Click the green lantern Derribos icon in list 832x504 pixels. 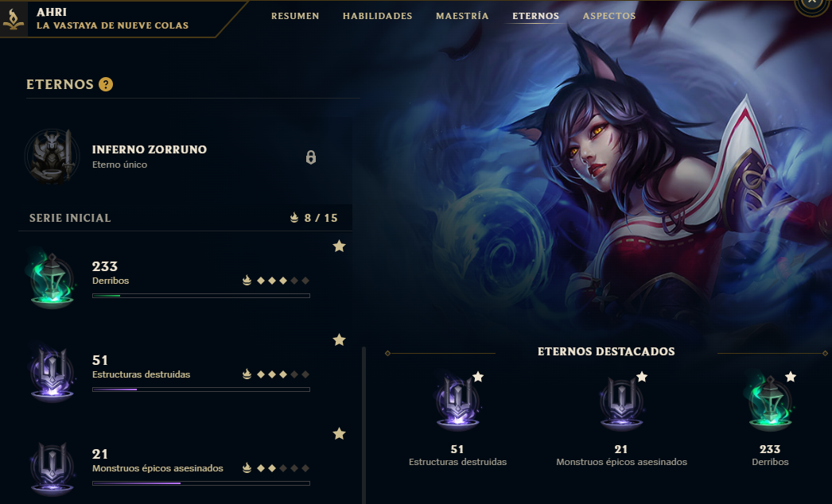point(52,281)
